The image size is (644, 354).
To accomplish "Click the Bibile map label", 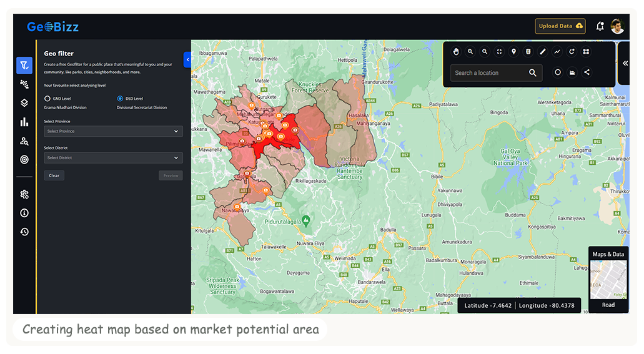I will pyautogui.click(x=437, y=177).
